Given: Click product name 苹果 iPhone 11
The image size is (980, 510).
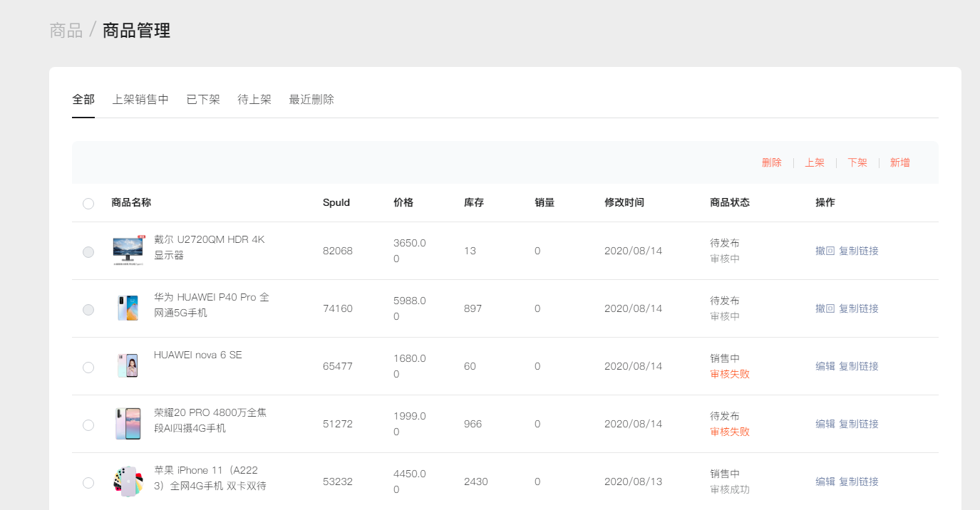Looking at the screenshot, I should click(x=210, y=478).
